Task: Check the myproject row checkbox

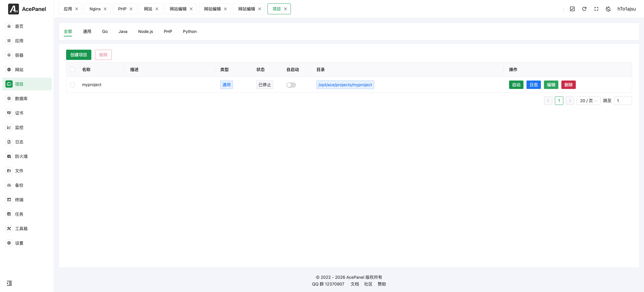Action: pos(73,85)
